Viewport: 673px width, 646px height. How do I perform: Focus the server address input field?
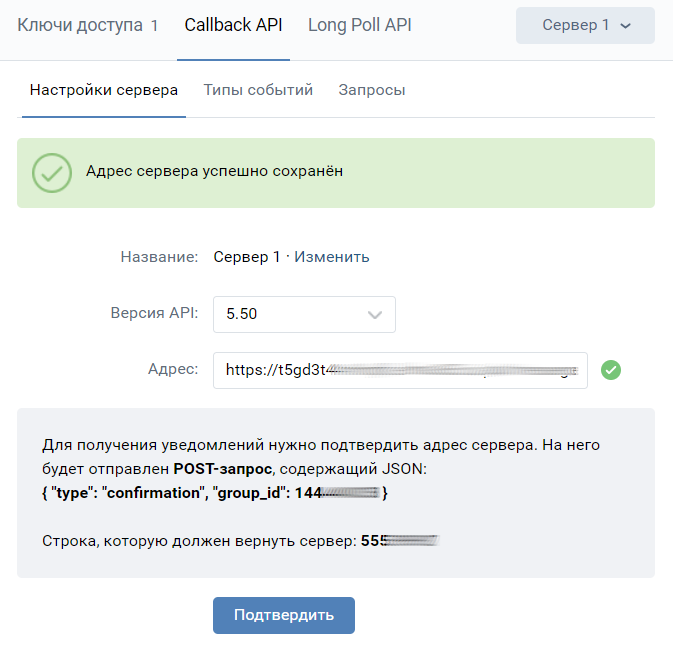pyautogui.click(x=400, y=370)
